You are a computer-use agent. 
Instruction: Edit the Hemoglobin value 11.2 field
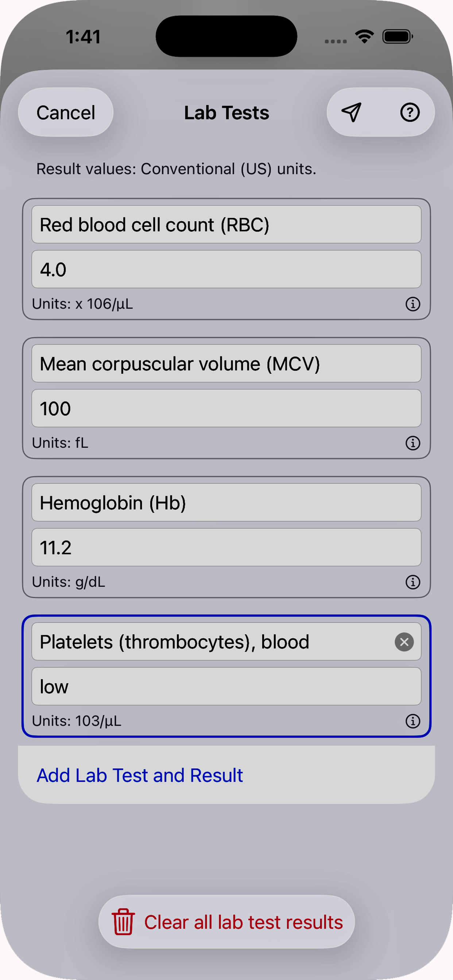[x=226, y=548]
